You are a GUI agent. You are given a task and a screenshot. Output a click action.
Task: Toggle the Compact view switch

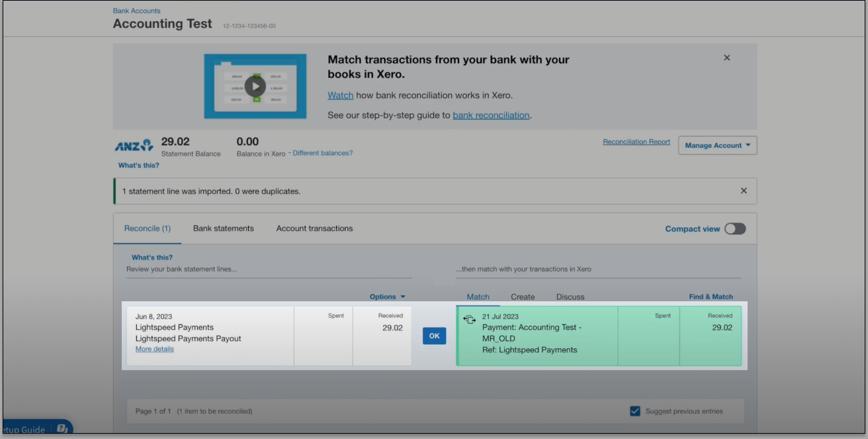pos(735,228)
